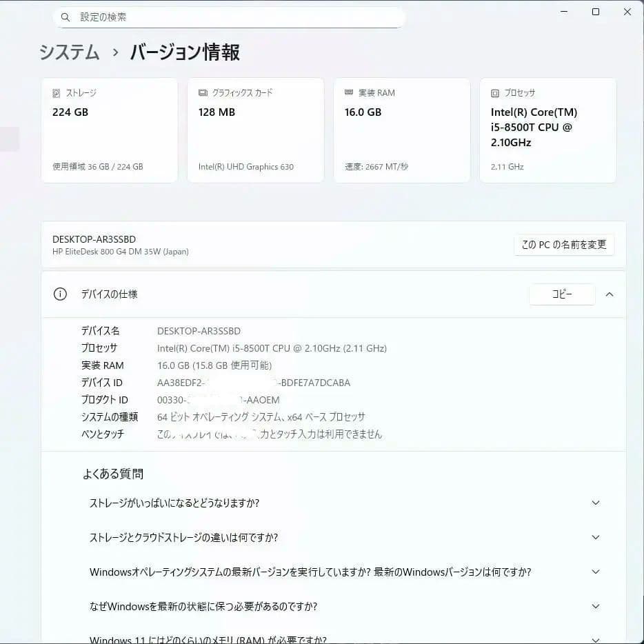Image resolution: width=644 pixels, height=644 pixels.
Task: Click the 224 GB ストレージ card
Action: pyautogui.click(x=109, y=130)
